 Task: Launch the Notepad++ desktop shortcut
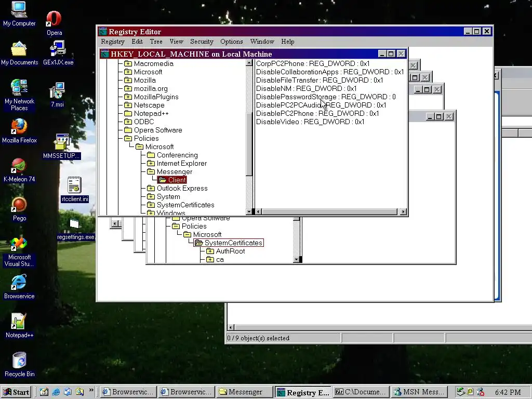19,326
